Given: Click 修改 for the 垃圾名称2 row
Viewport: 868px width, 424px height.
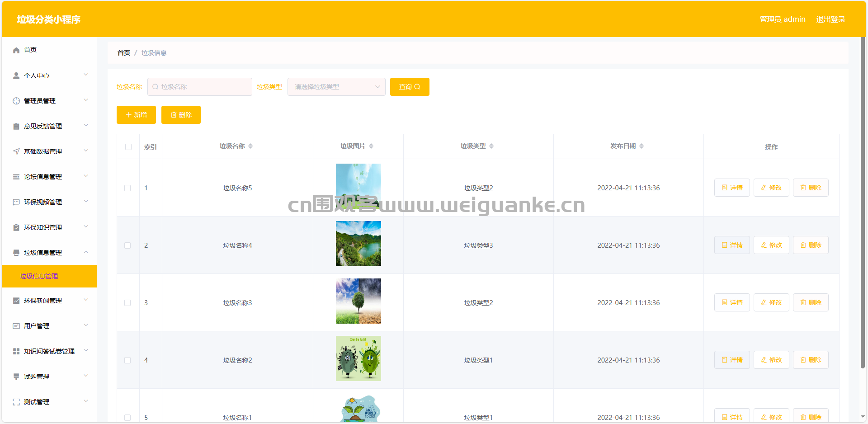Looking at the screenshot, I should pos(771,360).
